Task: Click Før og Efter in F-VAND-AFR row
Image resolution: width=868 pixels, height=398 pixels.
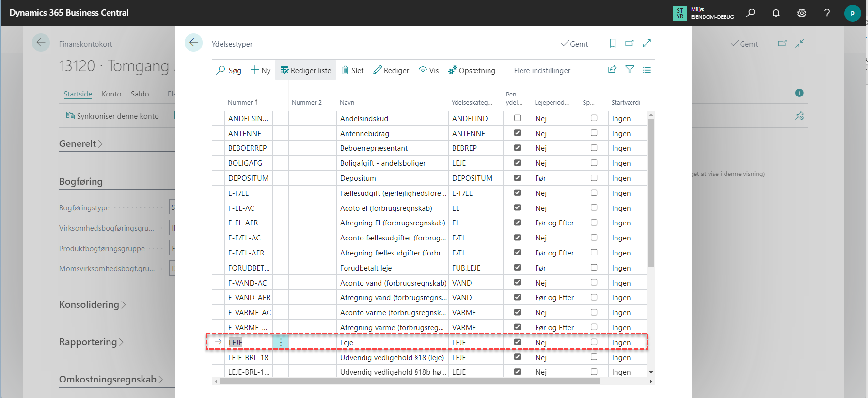Action: (554, 298)
